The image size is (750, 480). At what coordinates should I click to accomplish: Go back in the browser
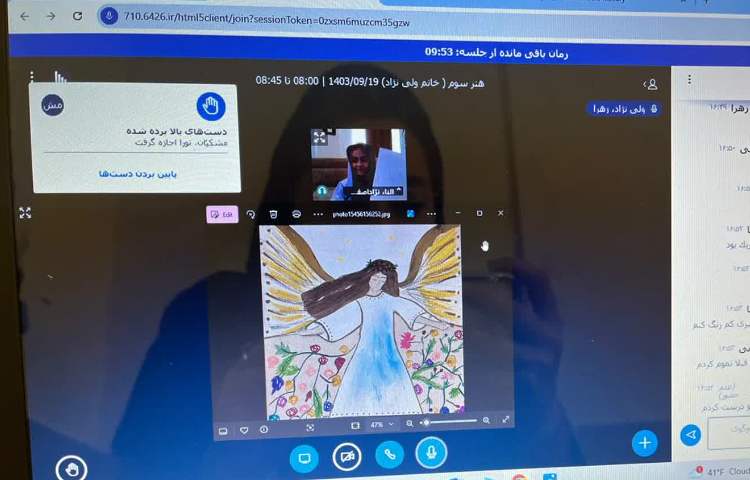(x=24, y=16)
